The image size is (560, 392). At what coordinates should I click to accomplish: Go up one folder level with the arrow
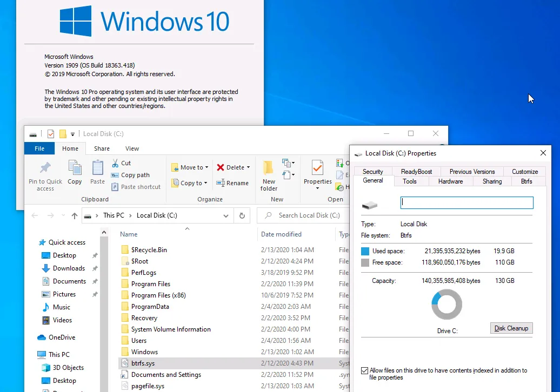(x=75, y=215)
